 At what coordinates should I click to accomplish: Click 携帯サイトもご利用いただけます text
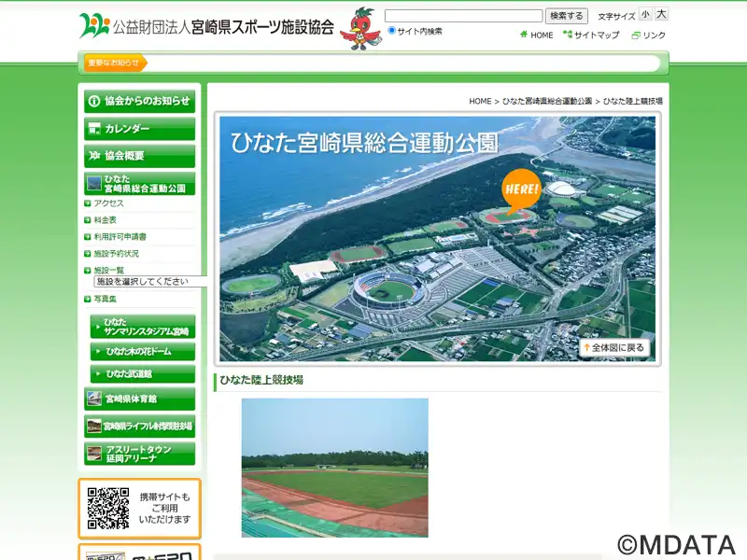(x=165, y=508)
